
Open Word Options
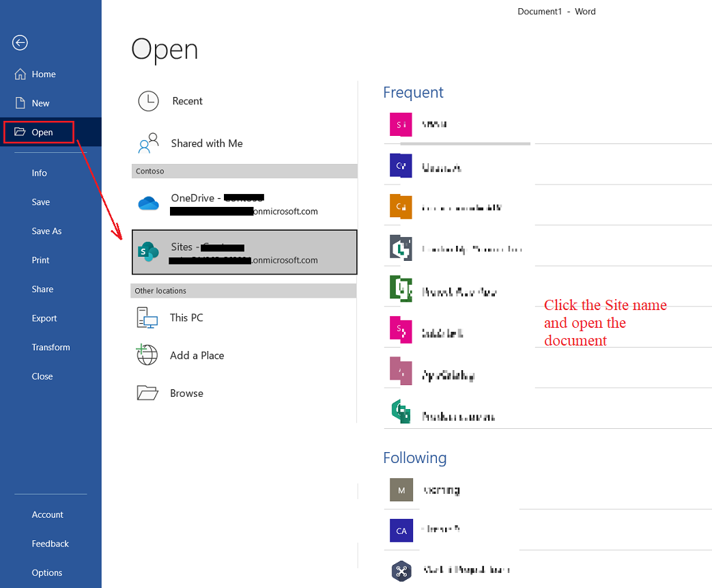(x=47, y=572)
